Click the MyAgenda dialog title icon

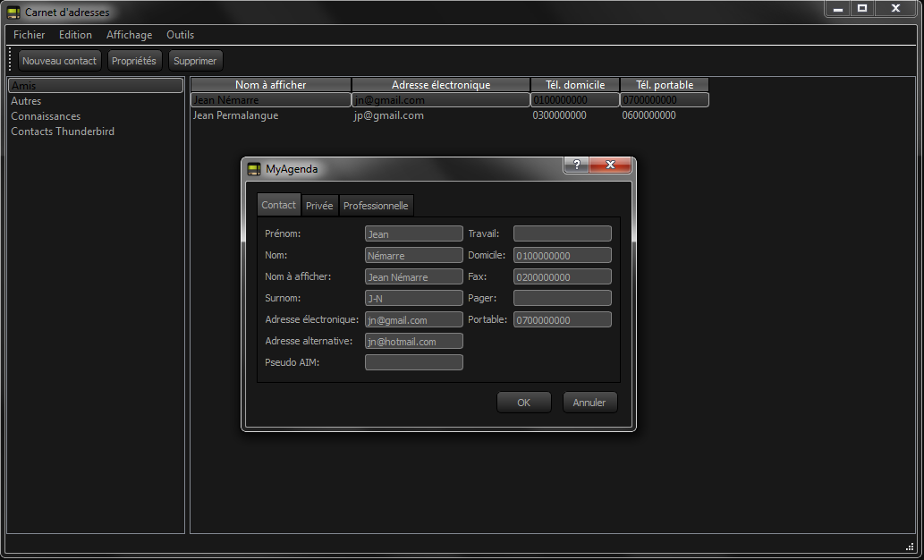click(254, 169)
